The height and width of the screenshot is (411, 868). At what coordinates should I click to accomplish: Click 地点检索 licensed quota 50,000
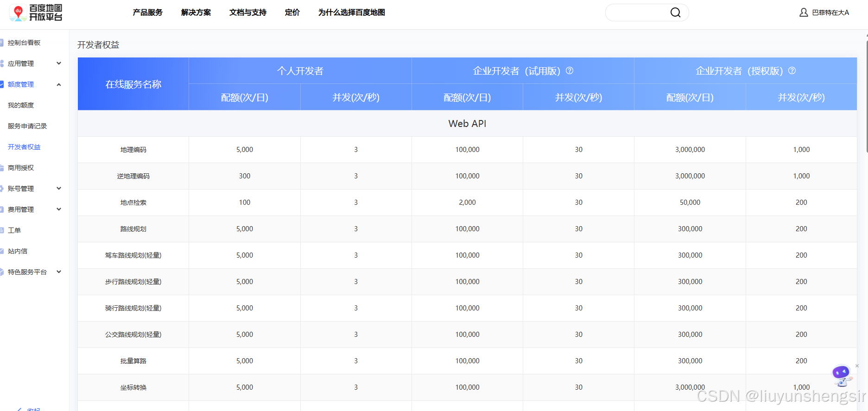coord(690,202)
